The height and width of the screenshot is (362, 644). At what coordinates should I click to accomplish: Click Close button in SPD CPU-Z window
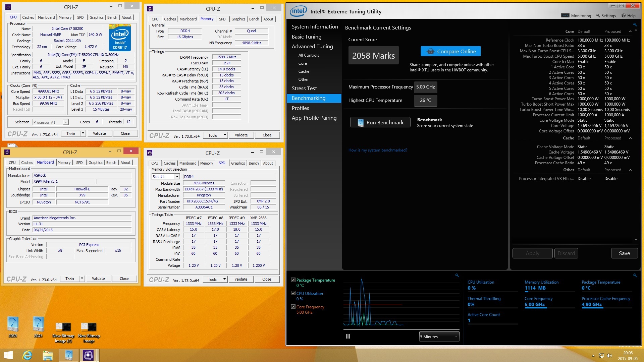pos(267,279)
